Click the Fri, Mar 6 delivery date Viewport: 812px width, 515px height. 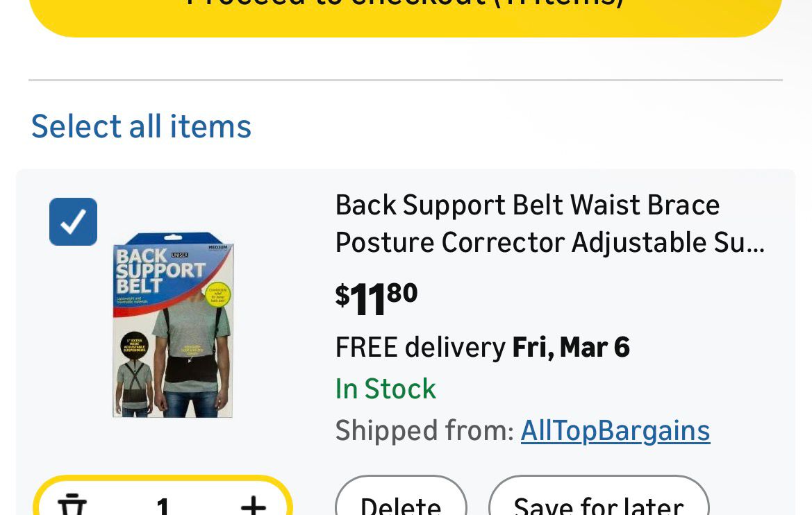click(x=570, y=347)
